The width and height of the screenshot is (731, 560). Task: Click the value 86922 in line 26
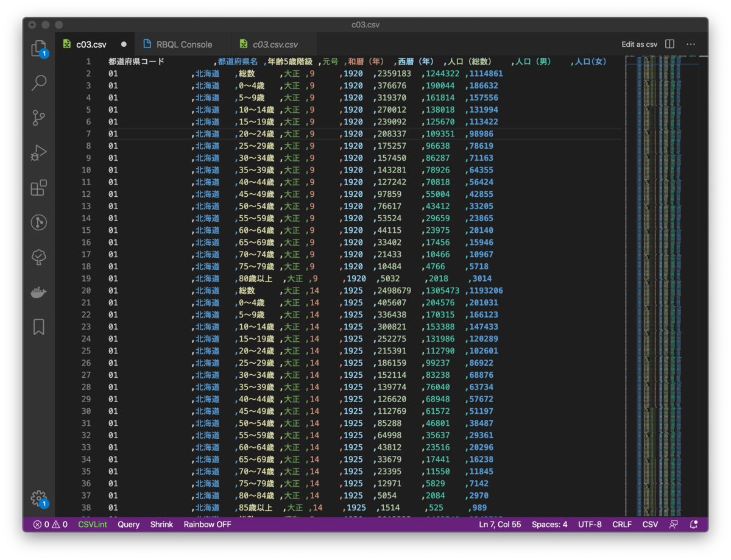(x=481, y=363)
